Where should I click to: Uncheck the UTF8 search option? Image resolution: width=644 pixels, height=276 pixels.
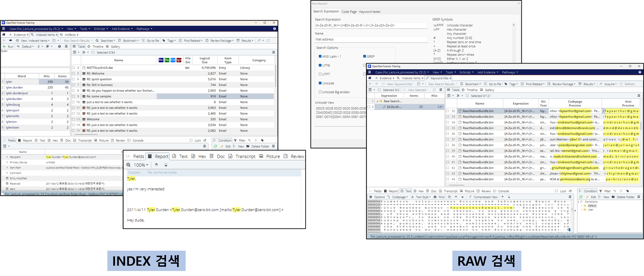point(320,66)
